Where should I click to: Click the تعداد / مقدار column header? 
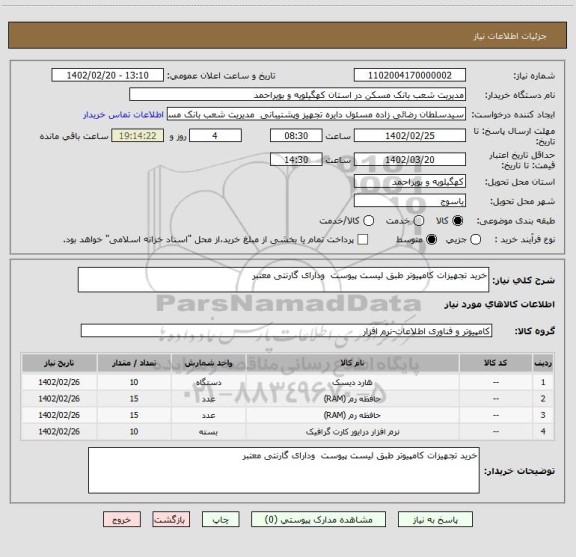pyautogui.click(x=134, y=363)
